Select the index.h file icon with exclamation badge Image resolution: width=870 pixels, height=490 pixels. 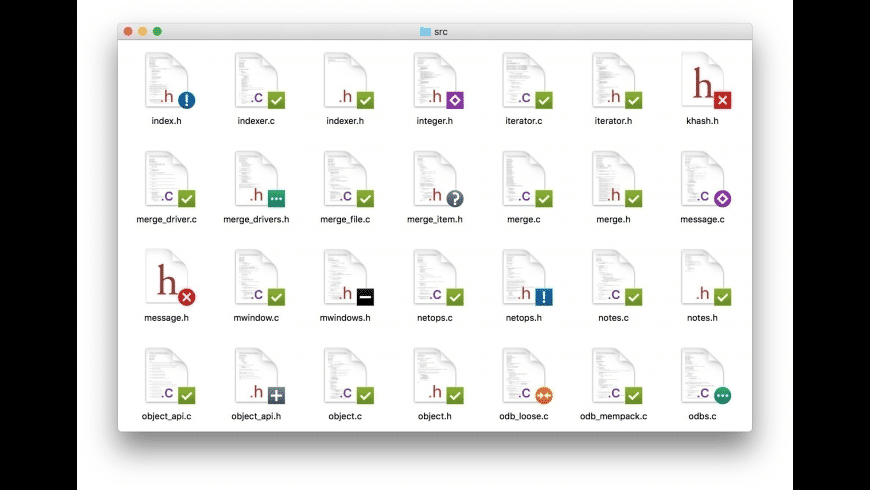point(168,80)
